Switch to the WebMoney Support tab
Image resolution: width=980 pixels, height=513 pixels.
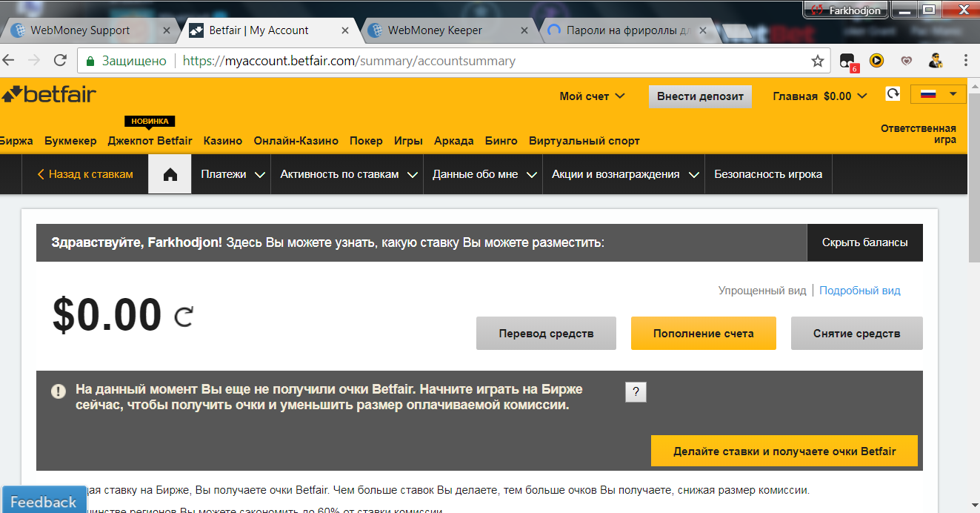coord(89,30)
